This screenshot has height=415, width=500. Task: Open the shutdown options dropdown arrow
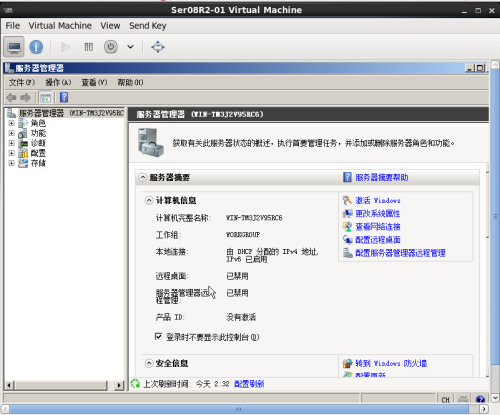click(x=130, y=47)
